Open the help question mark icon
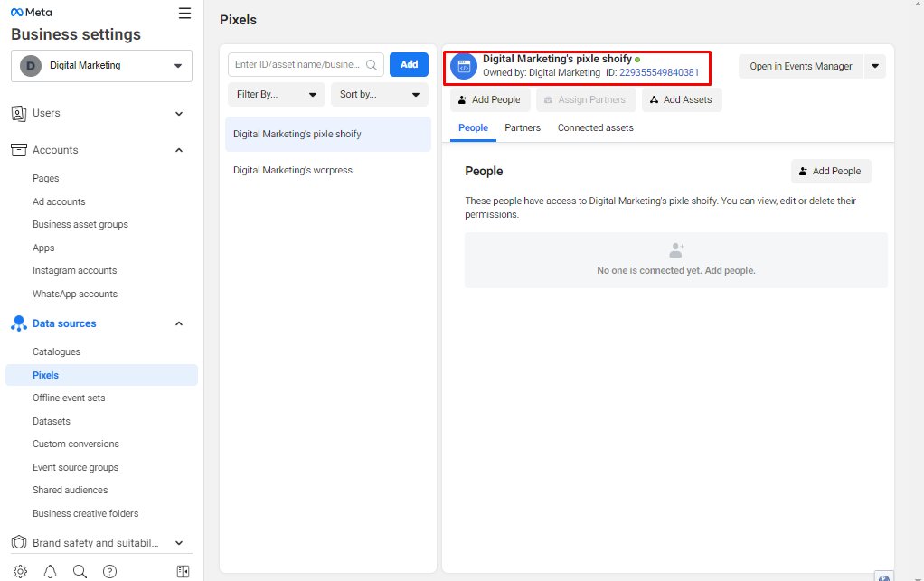The image size is (924, 581). (109, 571)
